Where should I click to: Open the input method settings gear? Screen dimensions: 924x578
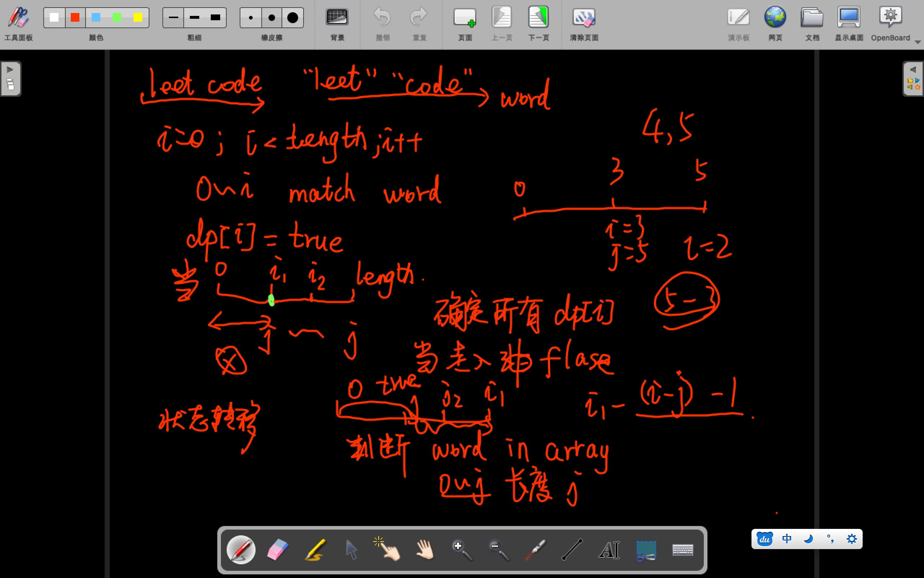click(852, 539)
